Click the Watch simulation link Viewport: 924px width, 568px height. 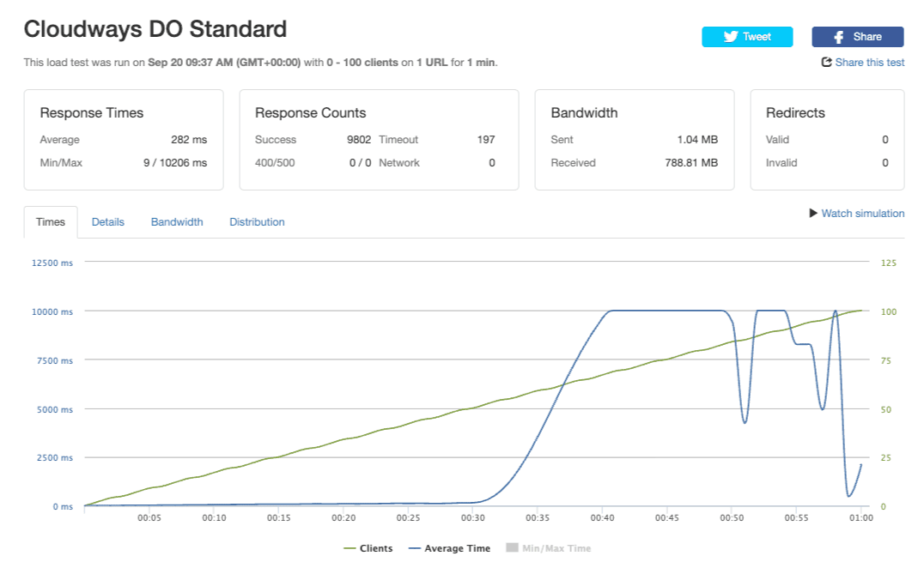pyautogui.click(x=862, y=214)
